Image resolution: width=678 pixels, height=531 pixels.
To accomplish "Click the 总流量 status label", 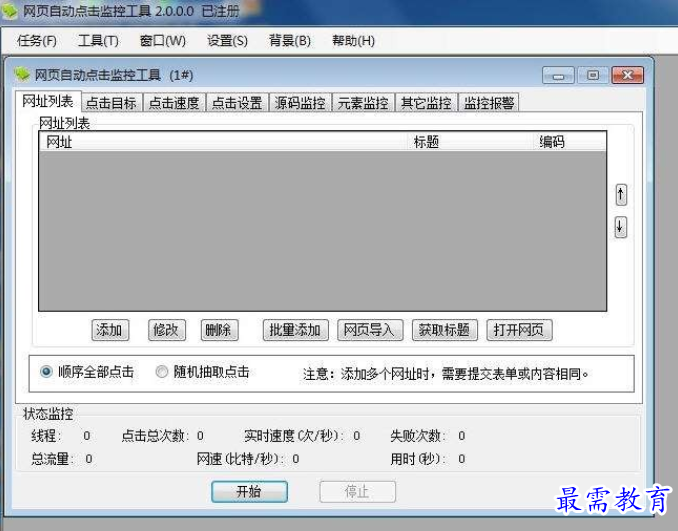I will click(52, 459).
